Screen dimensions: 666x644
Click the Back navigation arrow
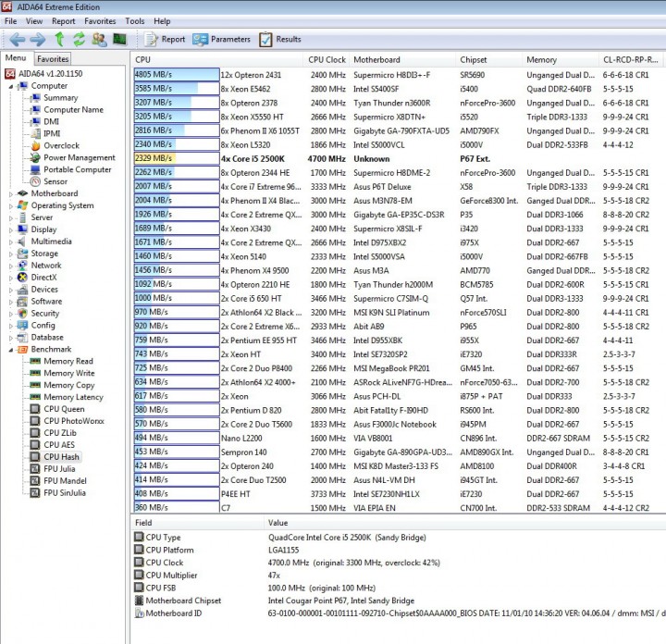coord(18,40)
